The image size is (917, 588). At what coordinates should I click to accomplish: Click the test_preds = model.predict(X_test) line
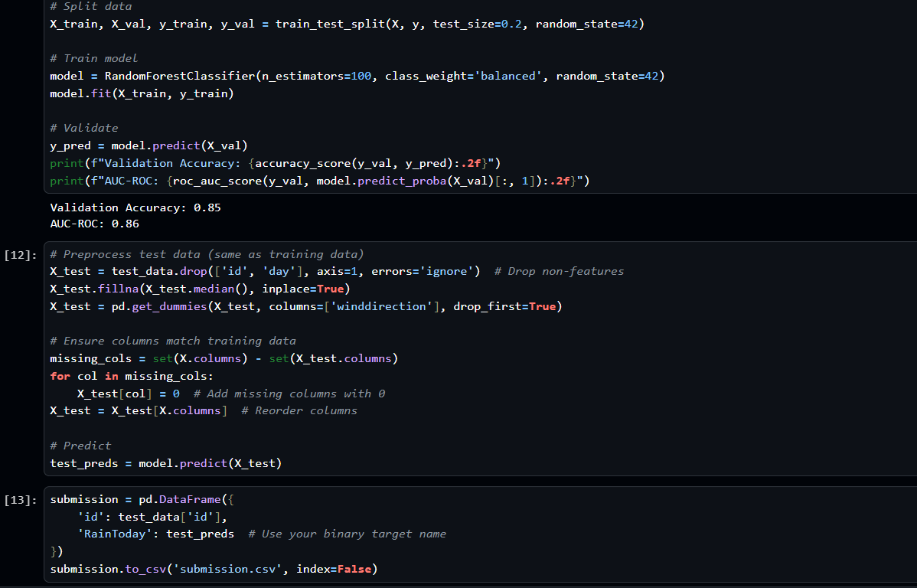pyautogui.click(x=165, y=463)
